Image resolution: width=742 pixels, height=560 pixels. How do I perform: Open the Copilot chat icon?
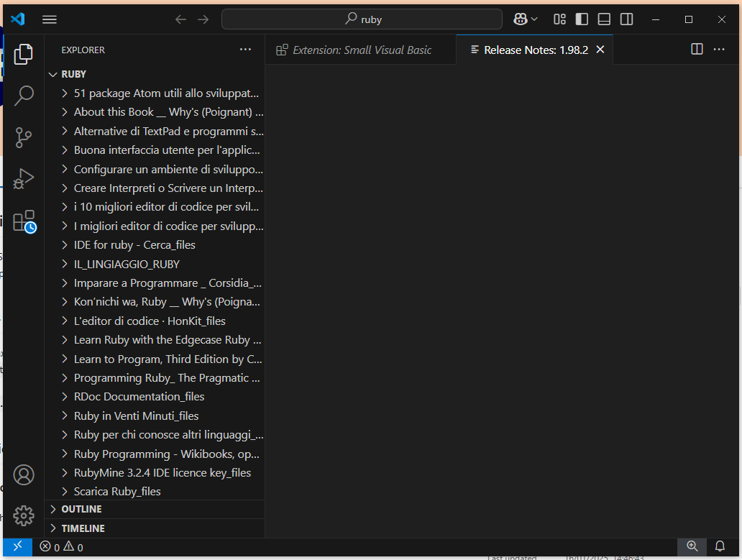(520, 19)
